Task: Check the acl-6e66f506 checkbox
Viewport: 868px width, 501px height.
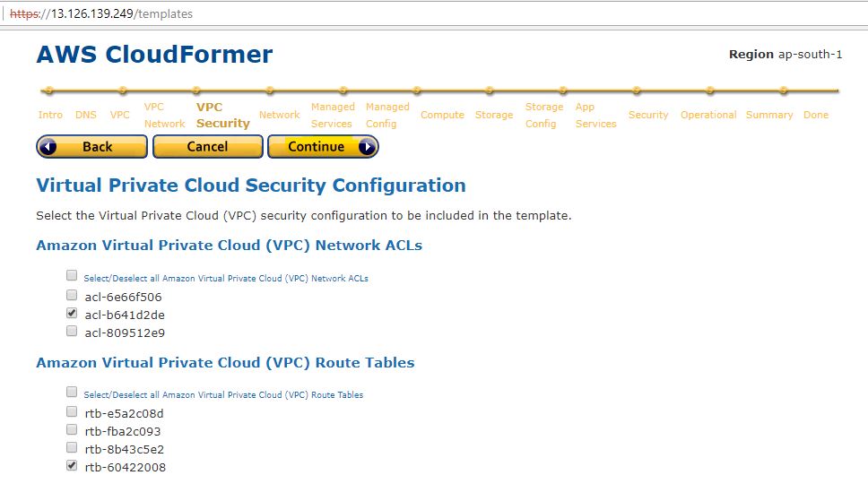Action: coord(72,295)
